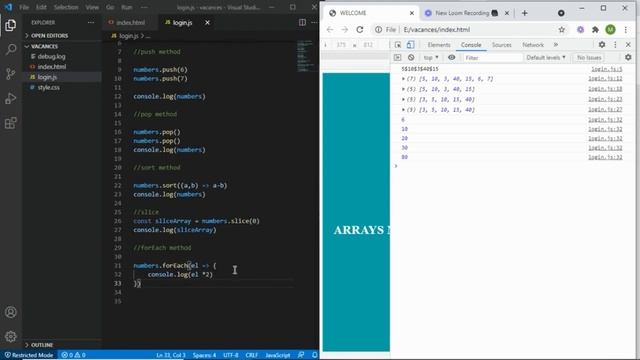
Task: Expand the Outline section
Action: tap(42, 345)
